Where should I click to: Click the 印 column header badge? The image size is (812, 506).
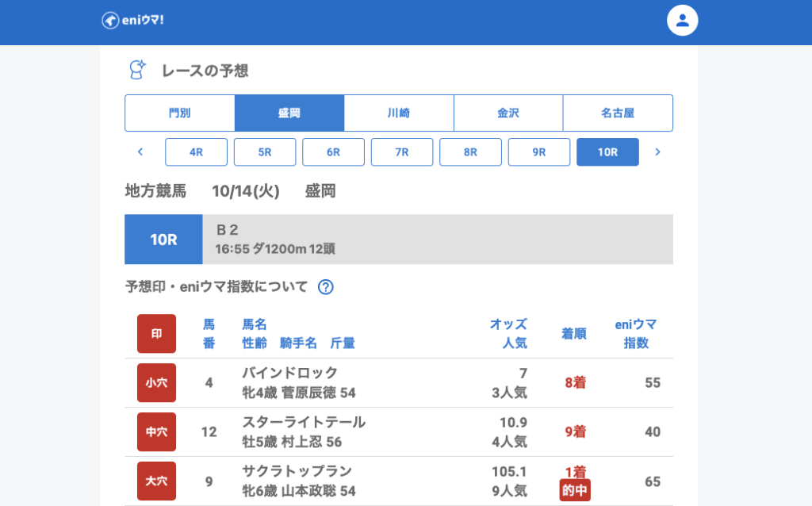coord(156,333)
